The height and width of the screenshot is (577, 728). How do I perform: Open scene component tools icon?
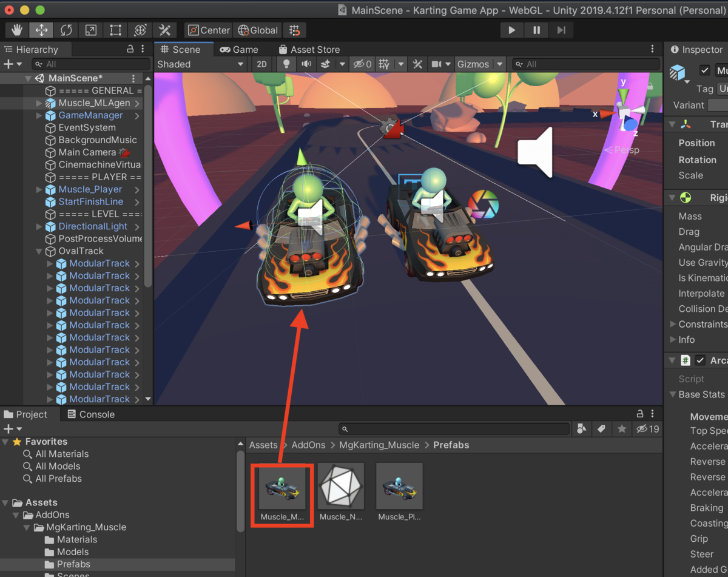point(417,64)
